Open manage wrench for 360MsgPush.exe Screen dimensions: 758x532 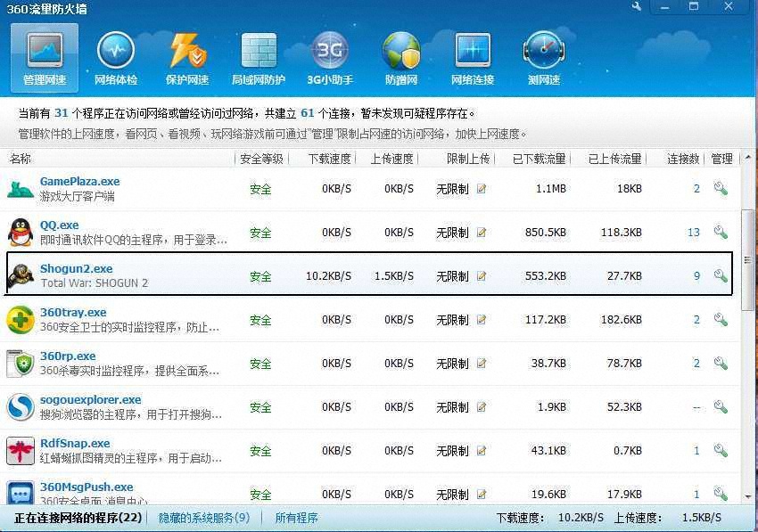click(721, 494)
